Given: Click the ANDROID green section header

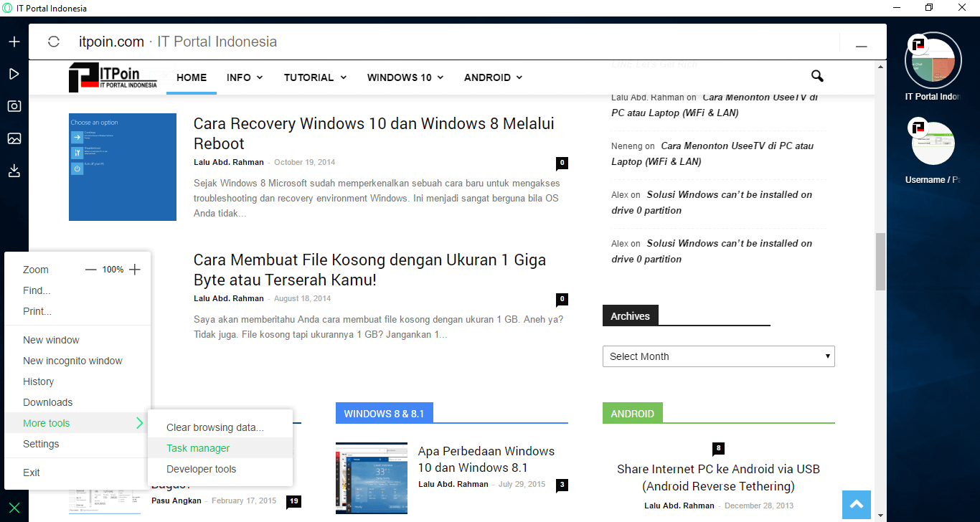Looking at the screenshot, I should point(633,414).
